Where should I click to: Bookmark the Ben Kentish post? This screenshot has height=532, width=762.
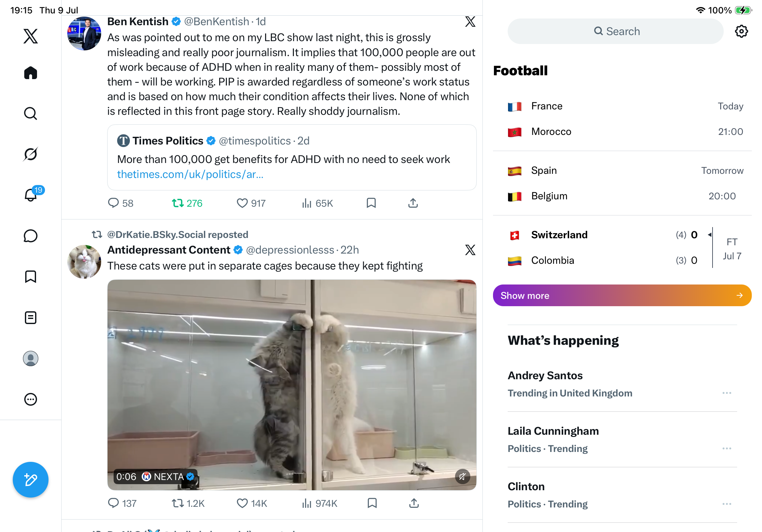[371, 203]
